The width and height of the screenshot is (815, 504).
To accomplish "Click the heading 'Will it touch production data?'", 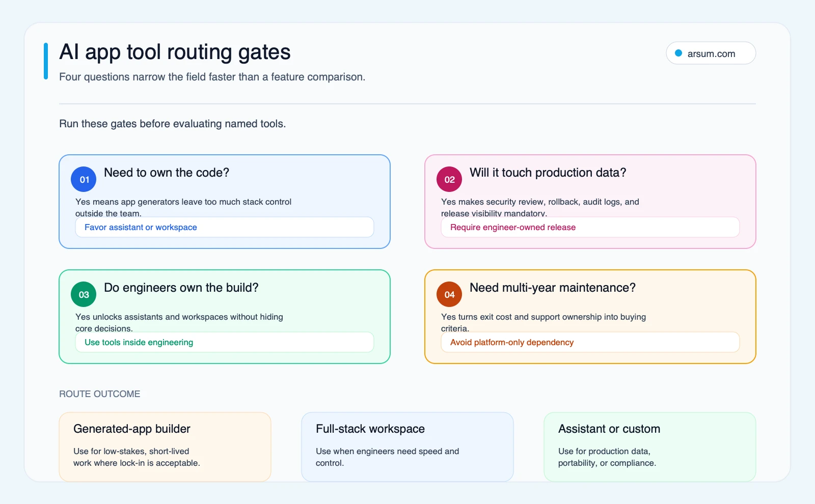I will [x=548, y=173].
